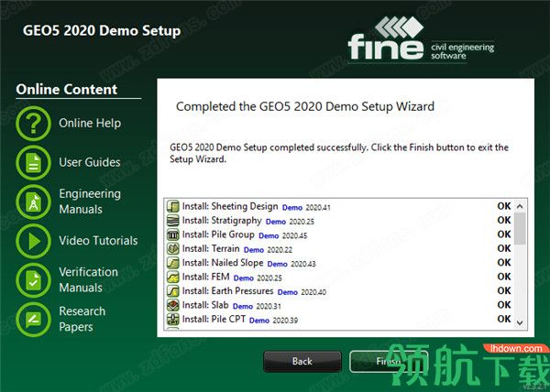
Task: Select the Terrain program icon
Action: (173, 249)
